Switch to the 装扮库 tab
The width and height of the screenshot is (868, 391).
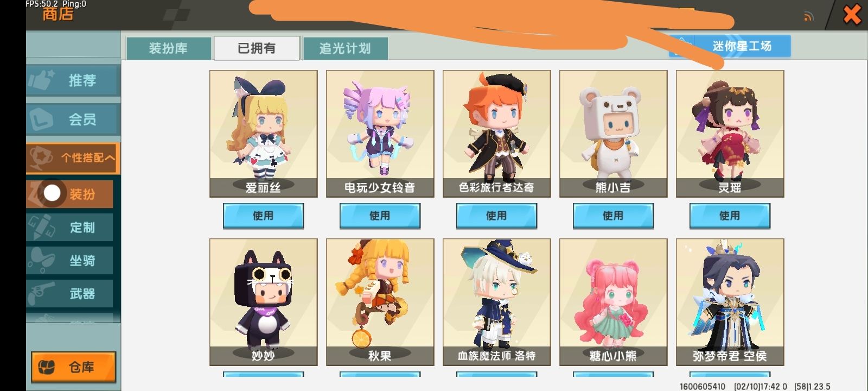[x=168, y=48]
